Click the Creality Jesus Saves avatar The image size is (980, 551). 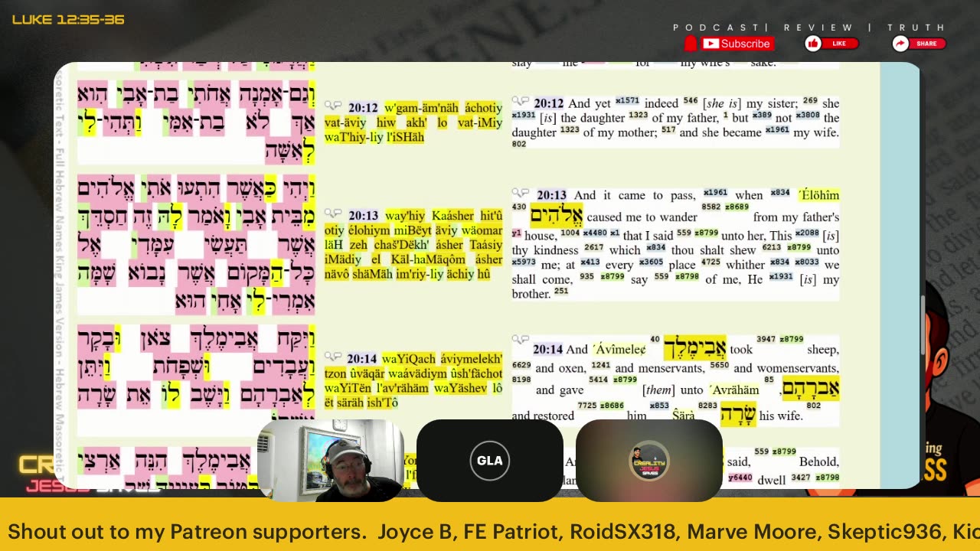[649, 461]
